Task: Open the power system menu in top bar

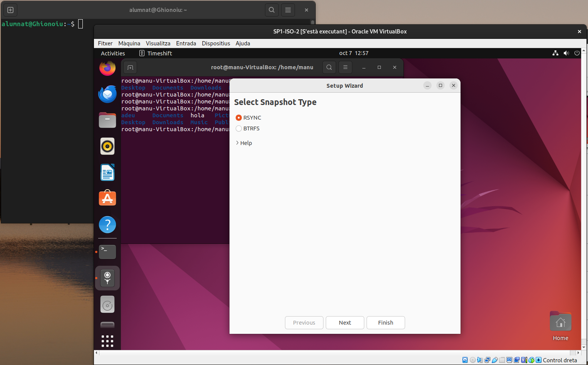Action: (x=577, y=53)
